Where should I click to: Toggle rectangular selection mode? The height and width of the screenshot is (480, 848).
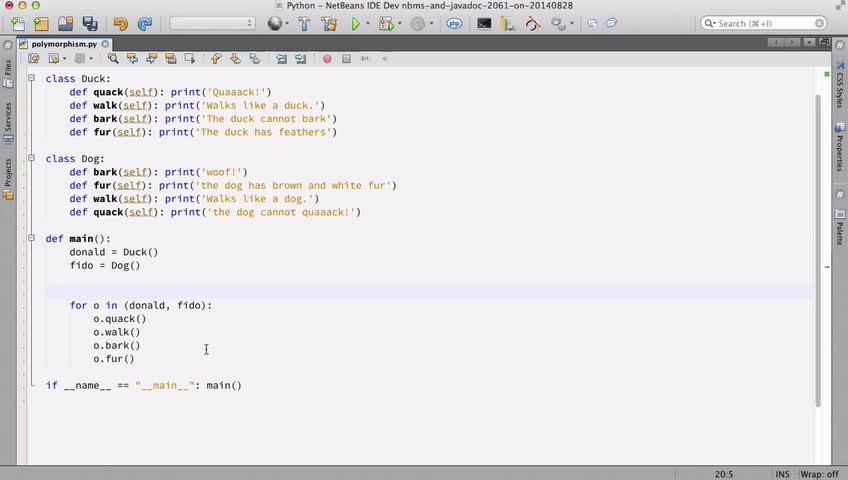pos(190,58)
